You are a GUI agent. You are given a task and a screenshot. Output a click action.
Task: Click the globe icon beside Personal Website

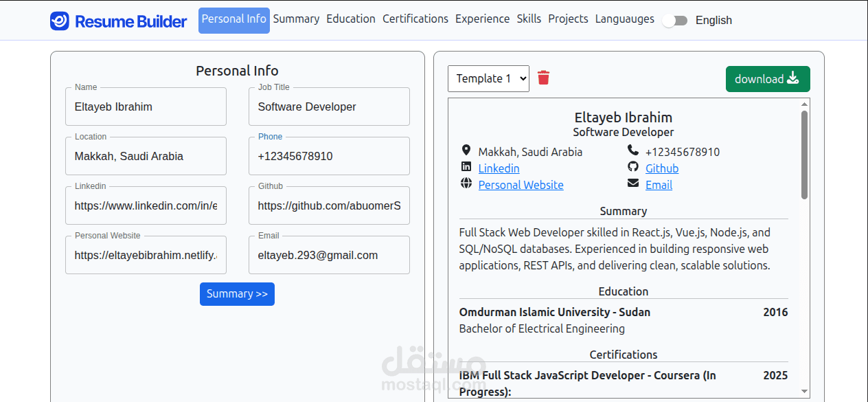click(x=466, y=183)
